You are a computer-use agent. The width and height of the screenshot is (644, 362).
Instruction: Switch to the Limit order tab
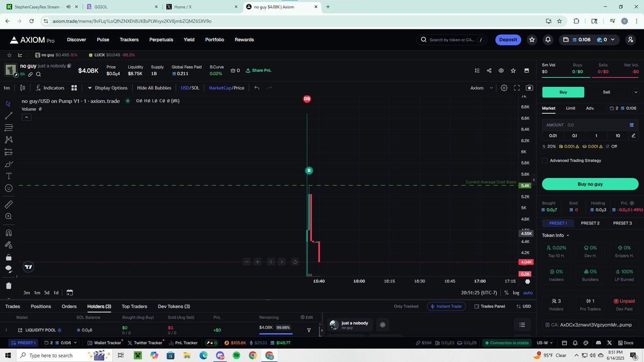(570, 108)
